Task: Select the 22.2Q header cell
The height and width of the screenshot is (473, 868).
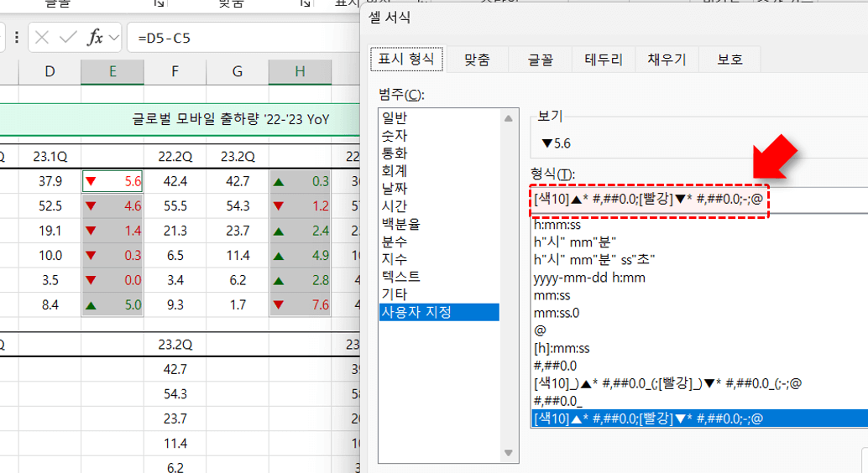Action: 175,157
